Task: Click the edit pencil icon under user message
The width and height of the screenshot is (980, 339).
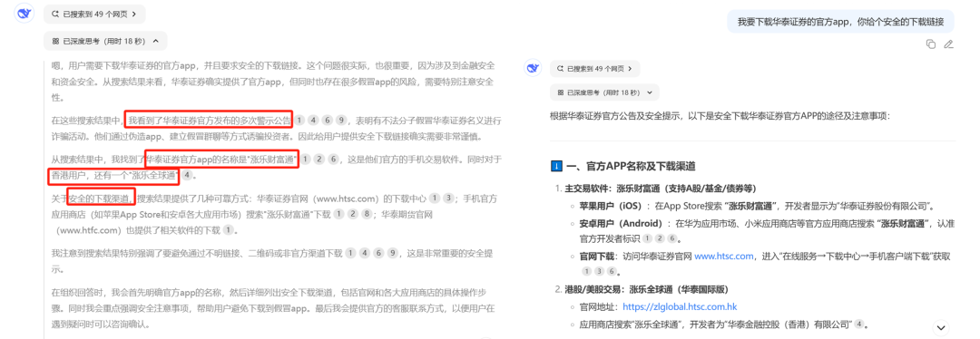Action: coord(948,44)
